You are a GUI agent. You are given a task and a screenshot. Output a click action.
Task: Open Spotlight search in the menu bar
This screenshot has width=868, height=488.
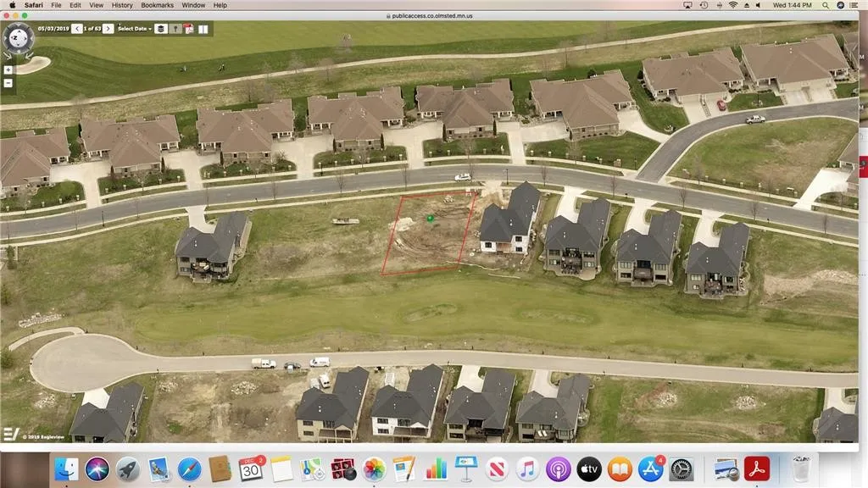point(825,5)
